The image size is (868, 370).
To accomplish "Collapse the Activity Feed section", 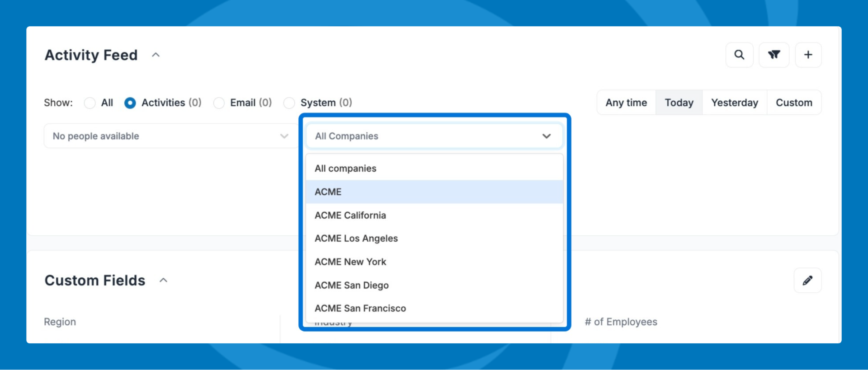I will click(x=156, y=55).
